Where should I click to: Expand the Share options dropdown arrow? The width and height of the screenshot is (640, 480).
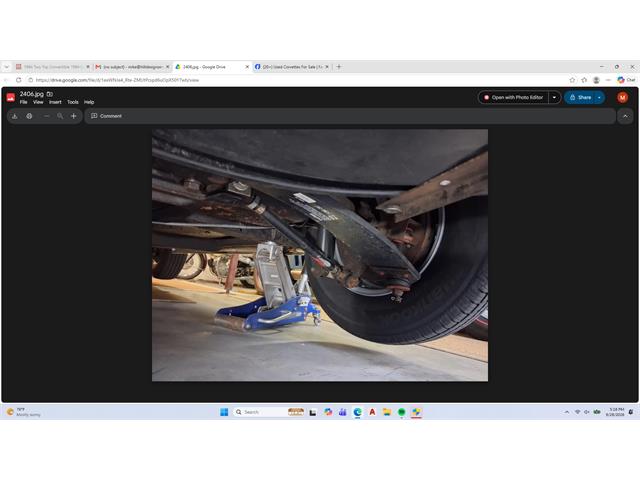599,98
